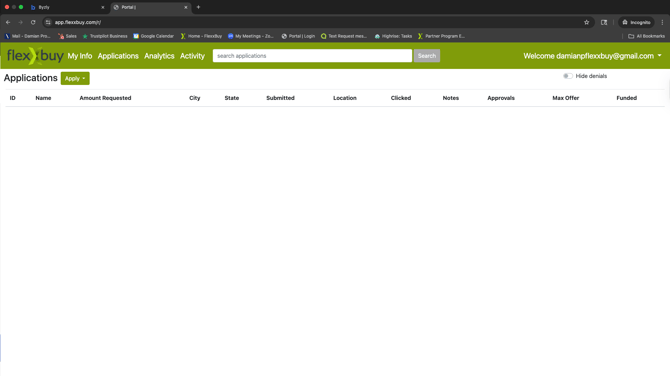
Task: Click the Clicked column header
Action: click(401, 98)
